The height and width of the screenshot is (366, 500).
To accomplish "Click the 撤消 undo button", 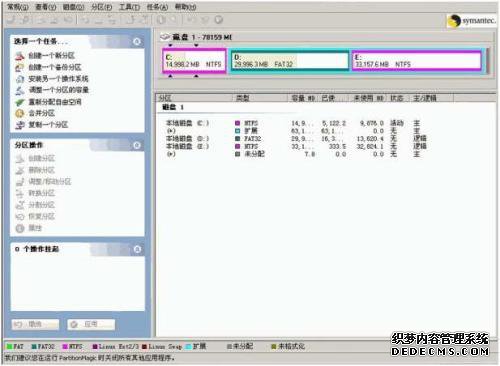I will 35,324.
